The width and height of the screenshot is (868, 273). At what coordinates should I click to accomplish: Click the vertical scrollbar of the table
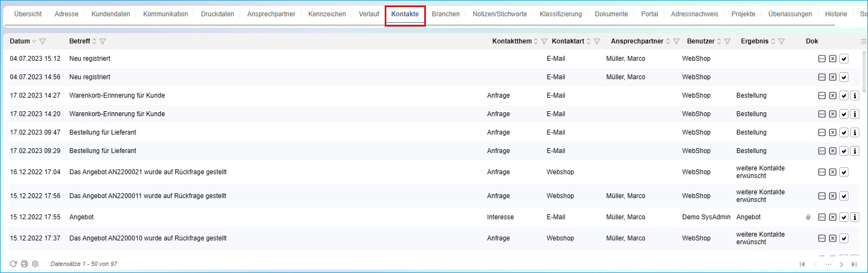click(864, 71)
